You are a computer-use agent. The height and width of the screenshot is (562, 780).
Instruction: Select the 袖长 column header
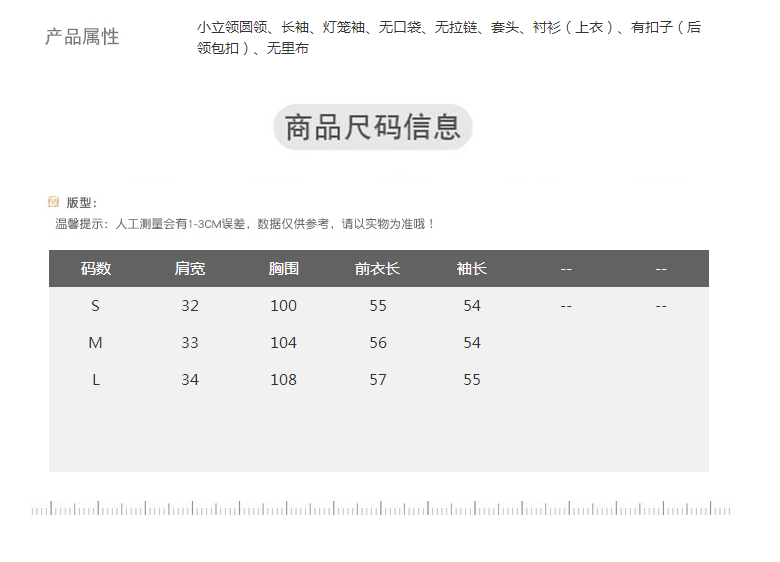coord(472,268)
